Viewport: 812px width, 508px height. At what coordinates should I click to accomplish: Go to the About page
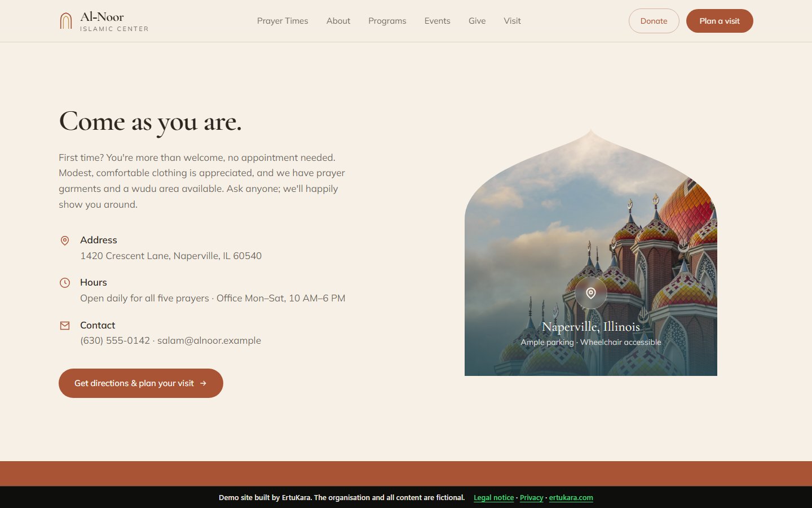pyautogui.click(x=338, y=21)
